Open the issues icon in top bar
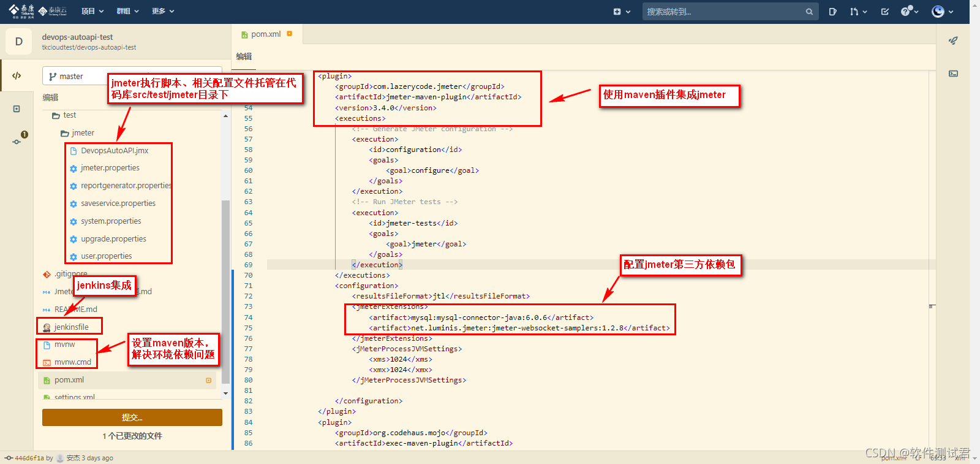980x464 pixels. 832,12
